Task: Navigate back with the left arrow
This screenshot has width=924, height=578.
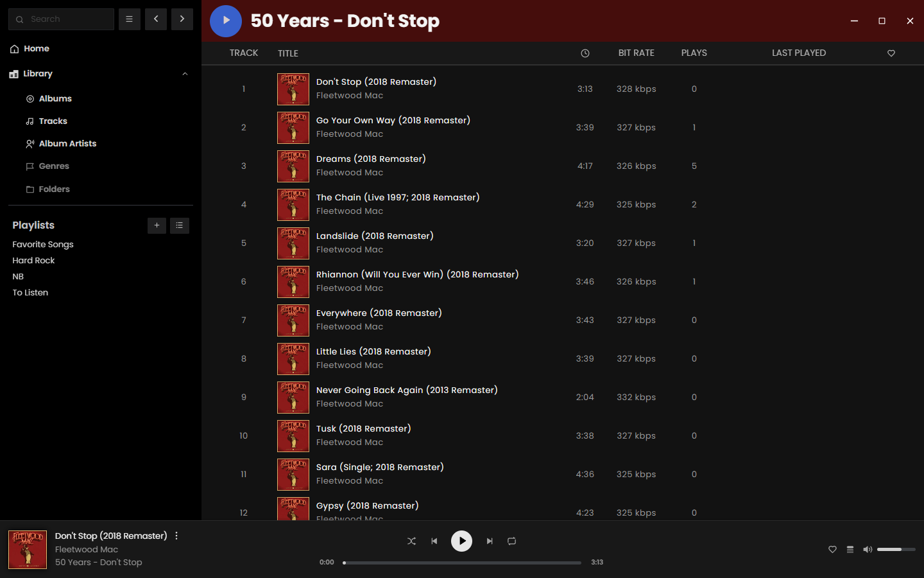Action: point(156,19)
